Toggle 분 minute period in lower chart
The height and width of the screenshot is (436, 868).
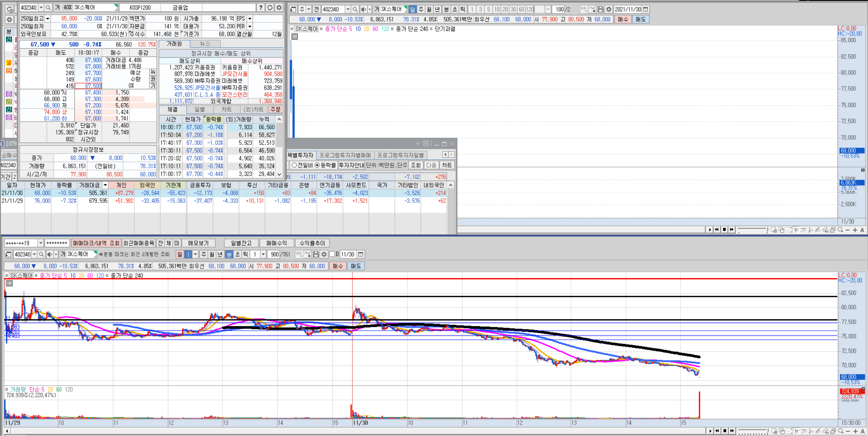point(229,255)
